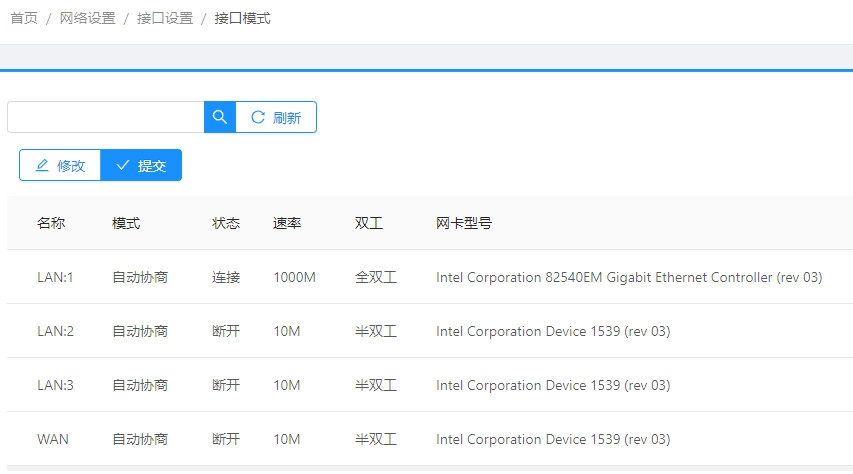Viewport: 853px width, 474px height.
Task: Click the 状态 column header
Action: point(226,223)
